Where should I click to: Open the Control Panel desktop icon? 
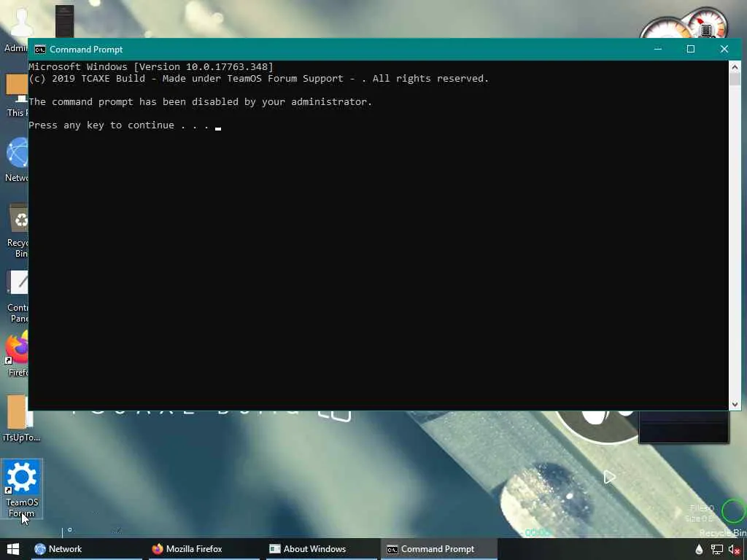coord(18,297)
